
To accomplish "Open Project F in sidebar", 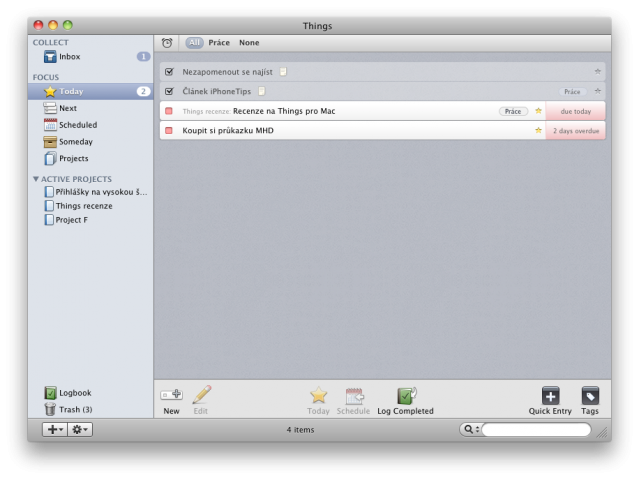I will pyautogui.click(x=66, y=220).
